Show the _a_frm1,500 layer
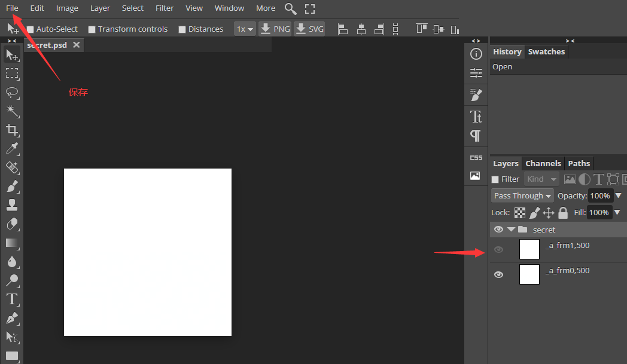Screen dimensions: 627x364 (x=498, y=250)
